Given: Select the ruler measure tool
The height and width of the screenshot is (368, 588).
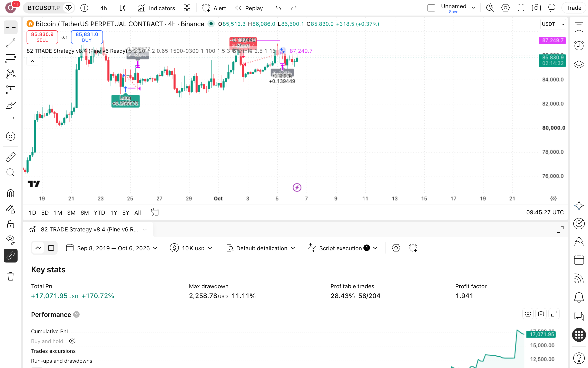Looking at the screenshot, I should [10, 157].
